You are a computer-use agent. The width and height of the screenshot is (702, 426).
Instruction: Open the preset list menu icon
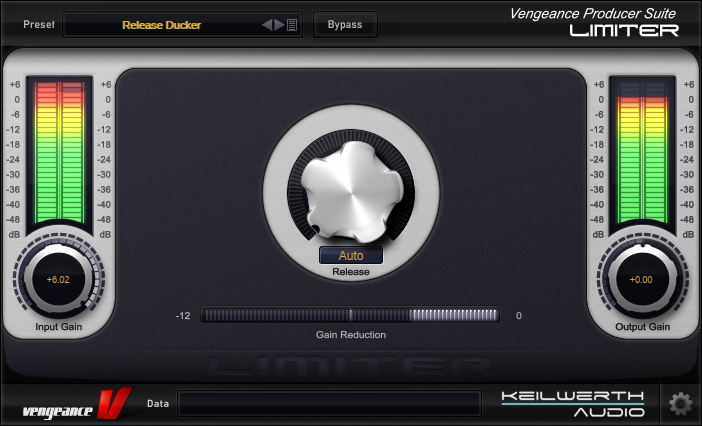[292, 24]
